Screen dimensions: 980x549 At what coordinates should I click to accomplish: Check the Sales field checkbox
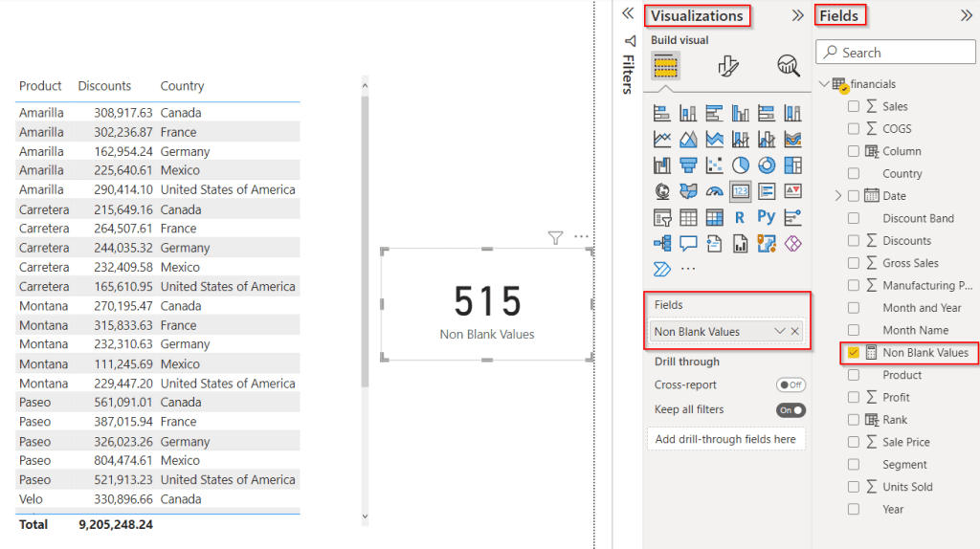coord(853,106)
